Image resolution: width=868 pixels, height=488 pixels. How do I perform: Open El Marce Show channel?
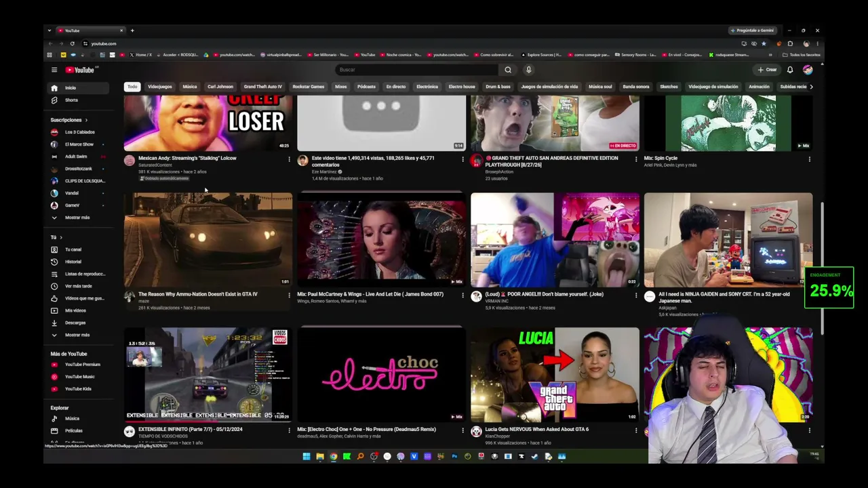(79, 144)
